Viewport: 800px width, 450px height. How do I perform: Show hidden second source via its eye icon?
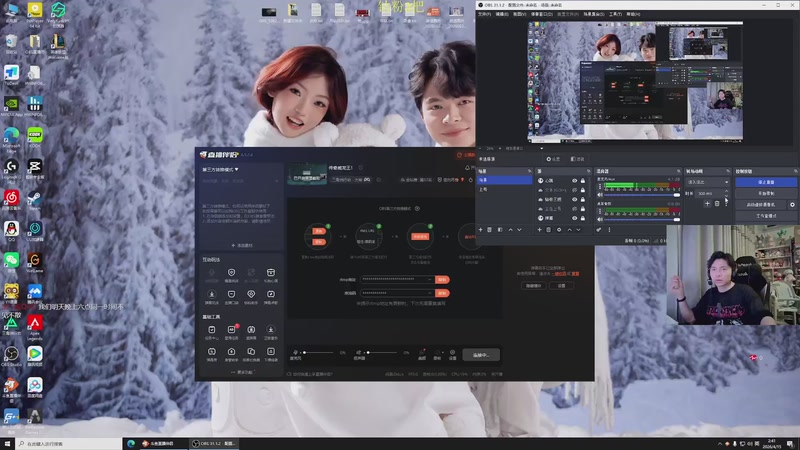tap(574, 190)
